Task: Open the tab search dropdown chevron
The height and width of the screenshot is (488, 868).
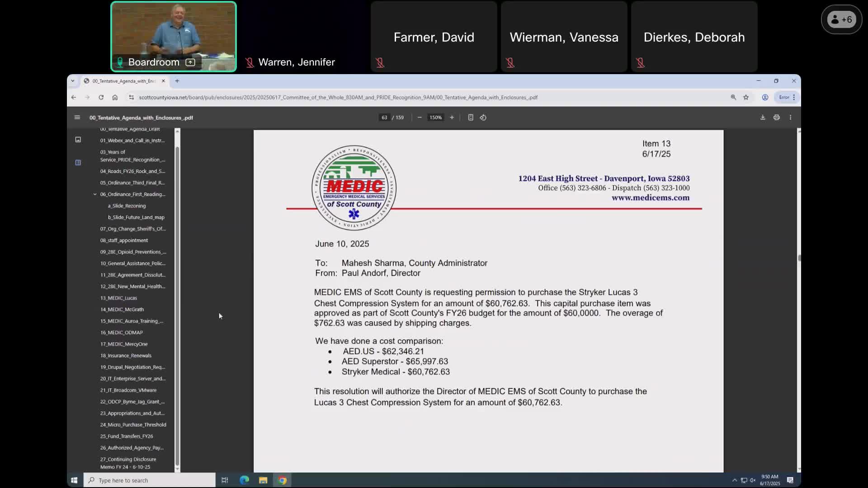Action: [x=72, y=81]
